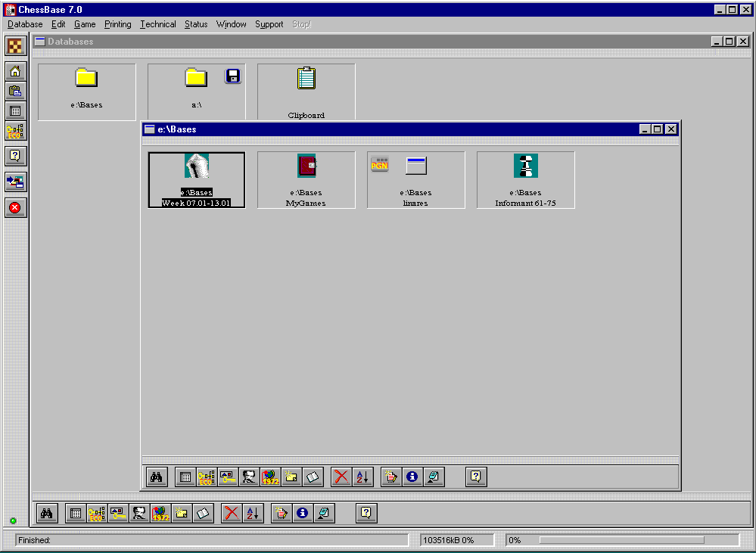This screenshot has height=553, width=756.
Task: Open the ECO openings key in the e:\Bases toolbar
Action: pos(207,477)
